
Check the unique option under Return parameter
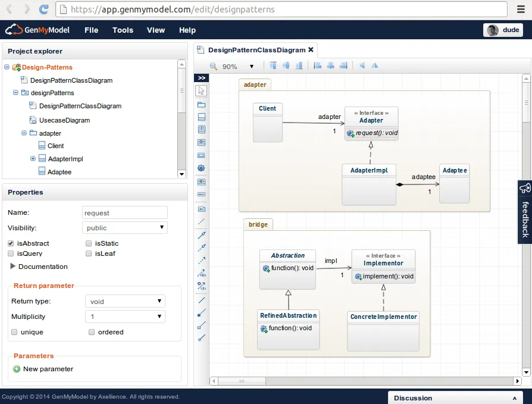[x=14, y=332]
